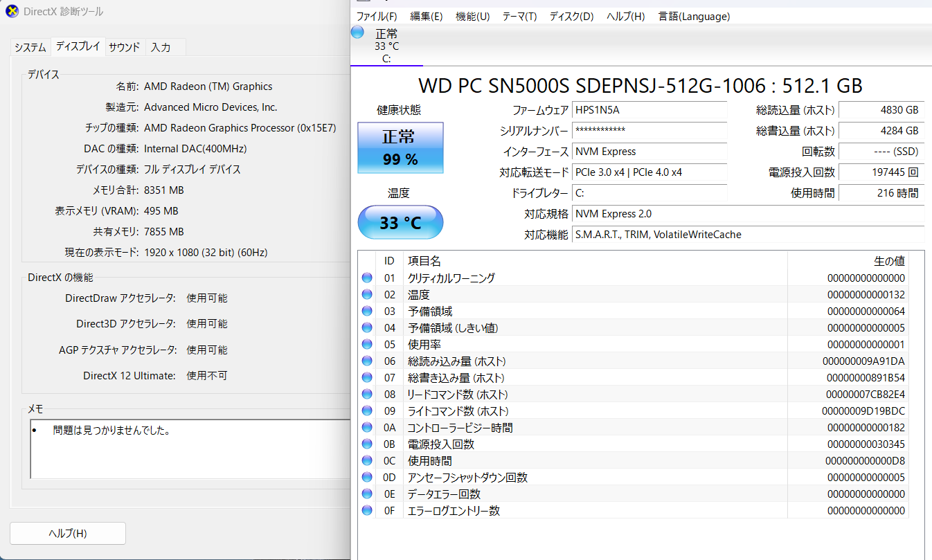Click the 1920 x 1080 display mode text
Viewport: 932px width, 560px height.
[x=206, y=253]
